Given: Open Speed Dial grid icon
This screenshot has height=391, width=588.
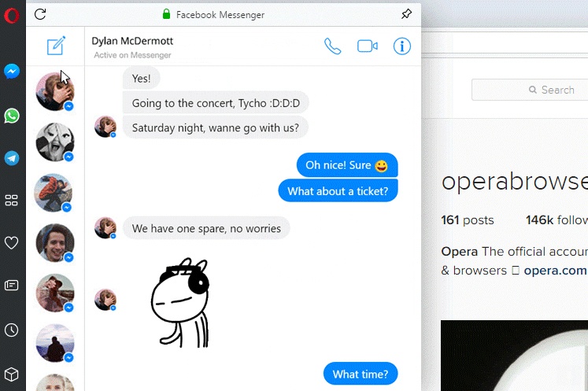Looking at the screenshot, I should [11, 200].
